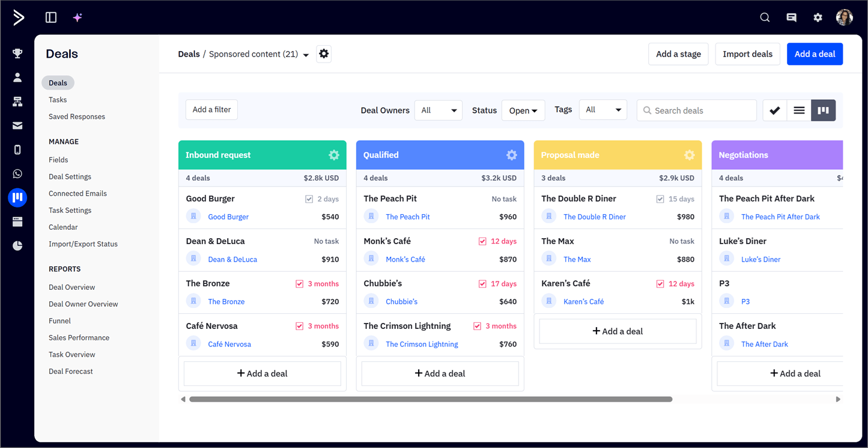The width and height of the screenshot is (868, 448).
Task: Open The Max deal card title
Action: pyautogui.click(x=557, y=241)
